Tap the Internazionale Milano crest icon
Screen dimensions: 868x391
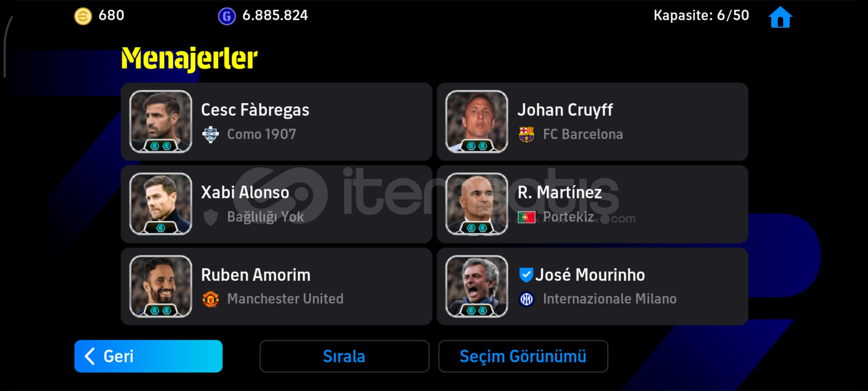coord(527,299)
